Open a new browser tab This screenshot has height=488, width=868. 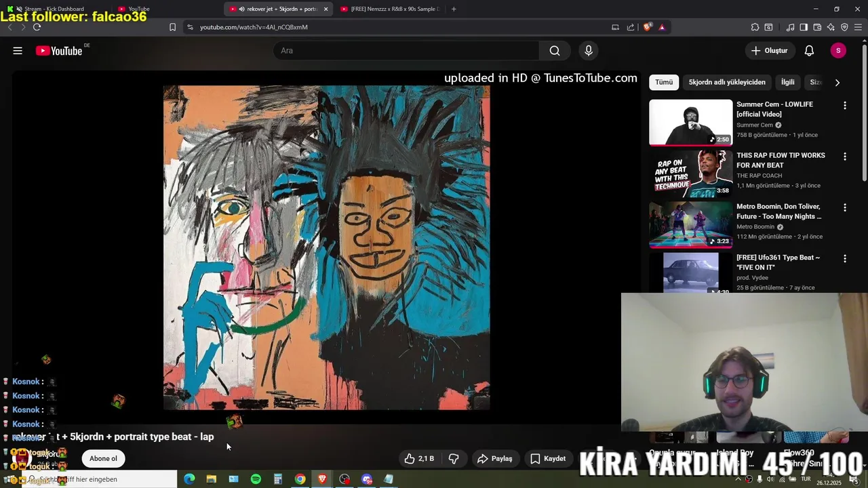[x=454, y=9]
